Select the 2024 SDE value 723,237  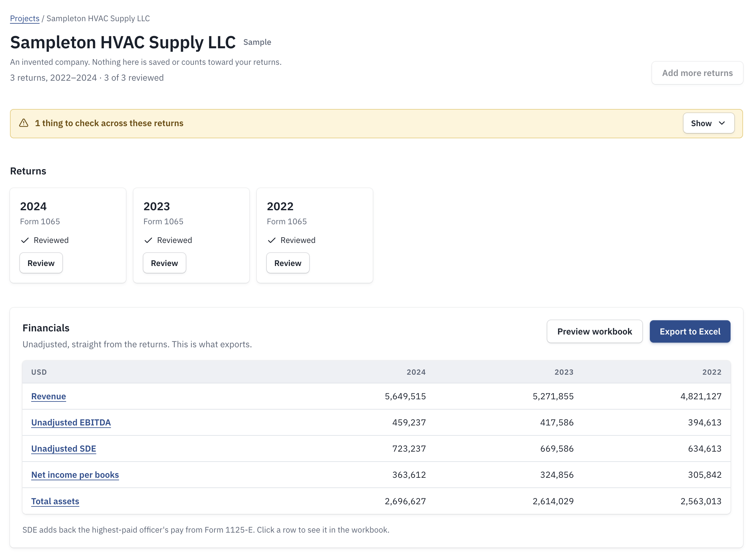click(409, 448)
